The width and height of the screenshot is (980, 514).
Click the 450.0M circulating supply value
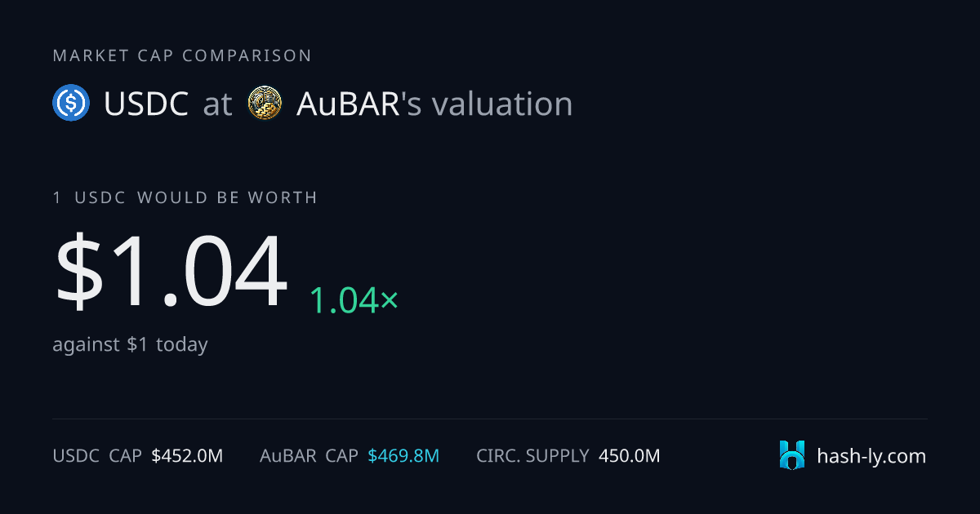[x=630, y=456]
